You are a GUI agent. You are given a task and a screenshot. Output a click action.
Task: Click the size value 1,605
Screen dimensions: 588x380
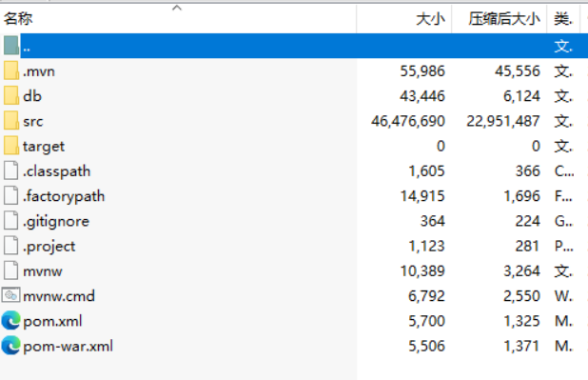tap(427, 171)
